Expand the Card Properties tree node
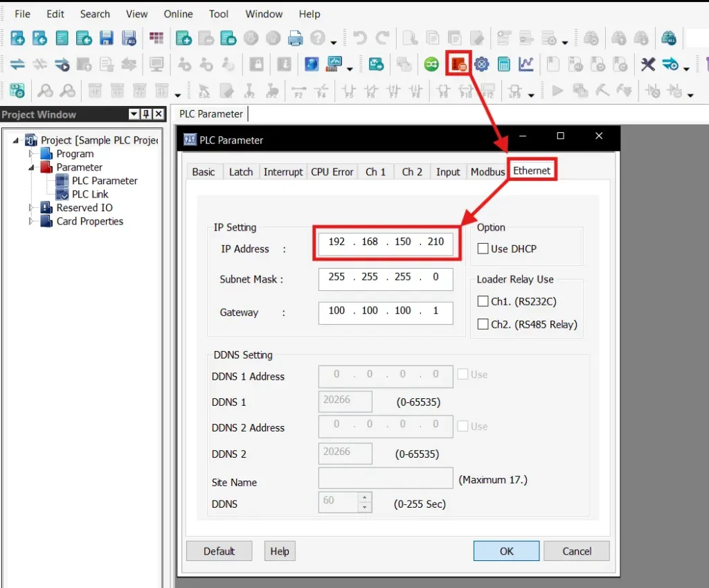Screen dimensions: 709x588 [x=30, y=222]
